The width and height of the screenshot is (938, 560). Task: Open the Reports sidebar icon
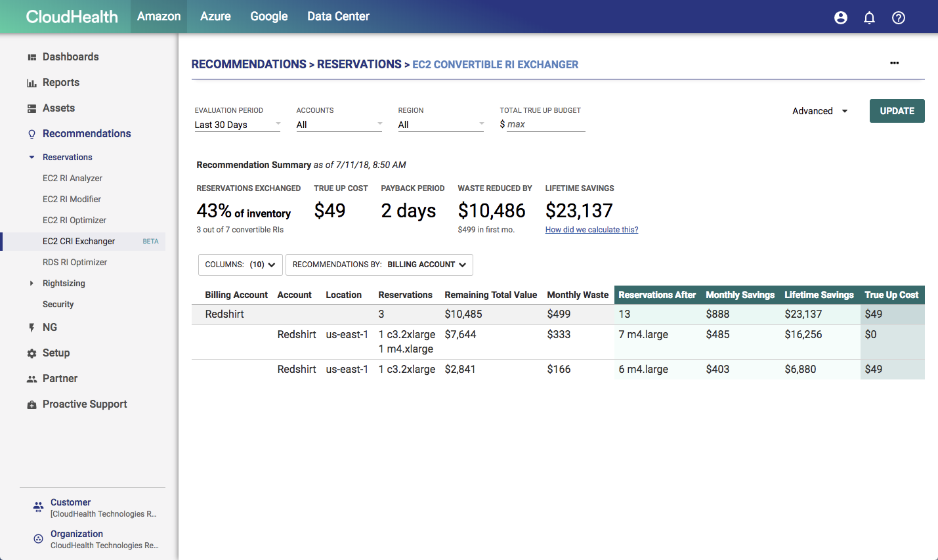pyautogui.click(x=31, y=82)
